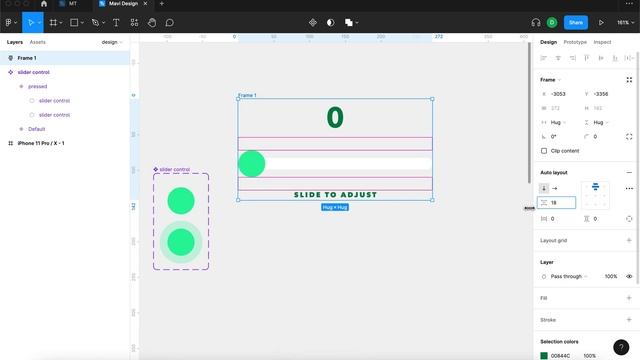The image size is (640, 360).
Task: Select the Comment tool
Action: point(169,23)
